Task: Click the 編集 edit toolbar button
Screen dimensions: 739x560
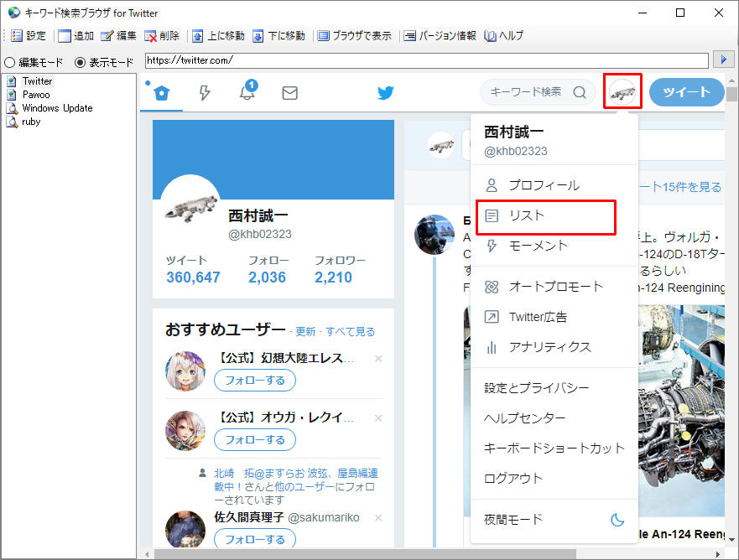Action: click(x=118, y=36)
